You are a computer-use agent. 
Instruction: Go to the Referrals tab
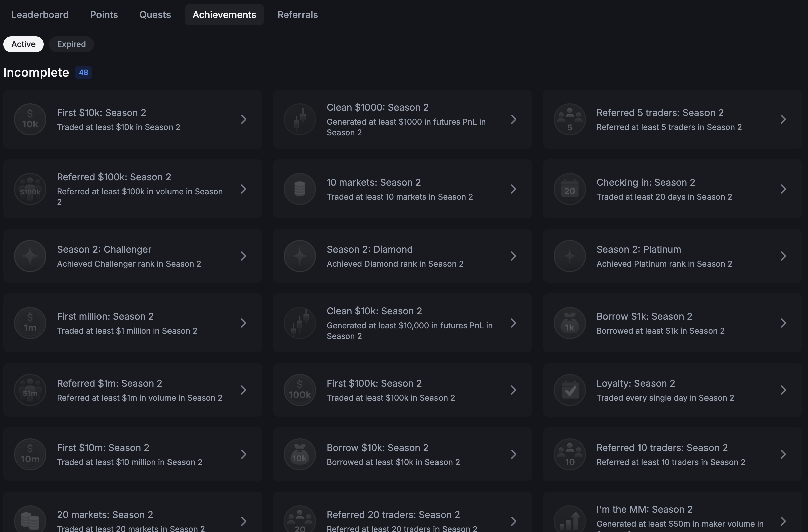tap(297, 15)
